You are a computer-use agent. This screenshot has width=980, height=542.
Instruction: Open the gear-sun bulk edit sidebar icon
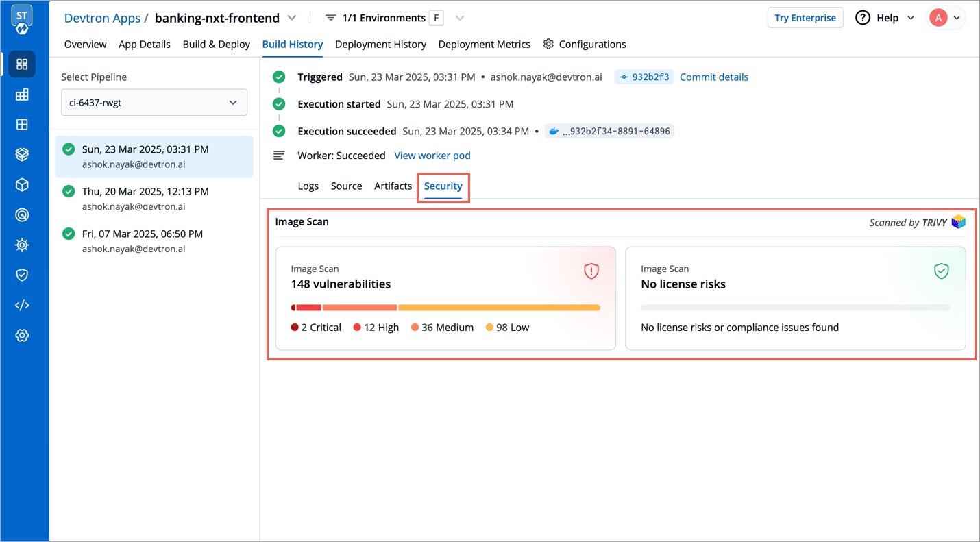click(22, 245)
